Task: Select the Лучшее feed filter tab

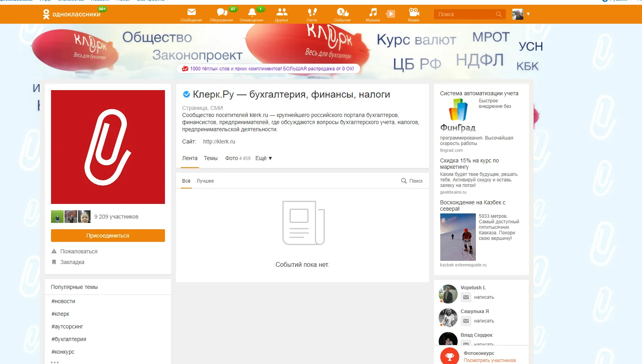Action: pyautogui.click(x=205, y=181)
